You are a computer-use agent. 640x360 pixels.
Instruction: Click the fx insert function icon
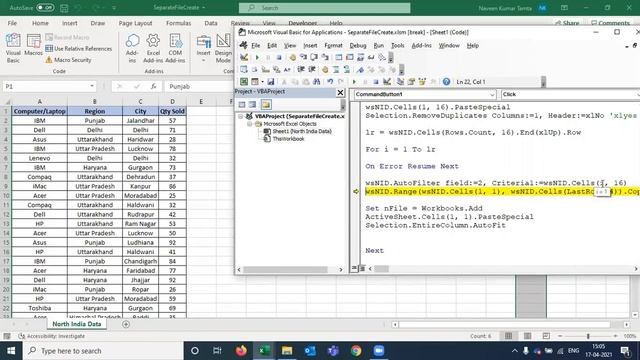click(x=153, y=87)
